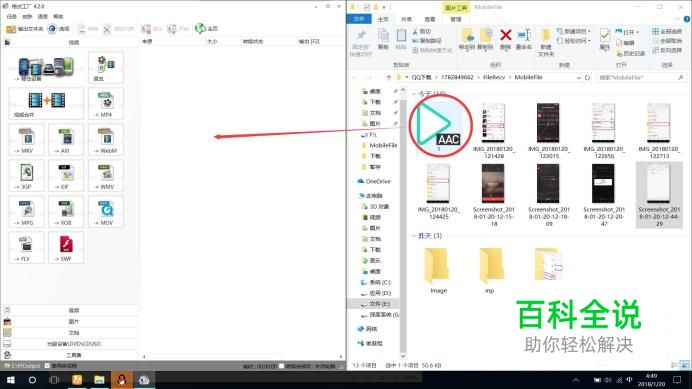The width and height of the screenshot is (692, 389).
Task: Expand the 轻松访问 dropdown in Explorer
Action: click(574, 41)
